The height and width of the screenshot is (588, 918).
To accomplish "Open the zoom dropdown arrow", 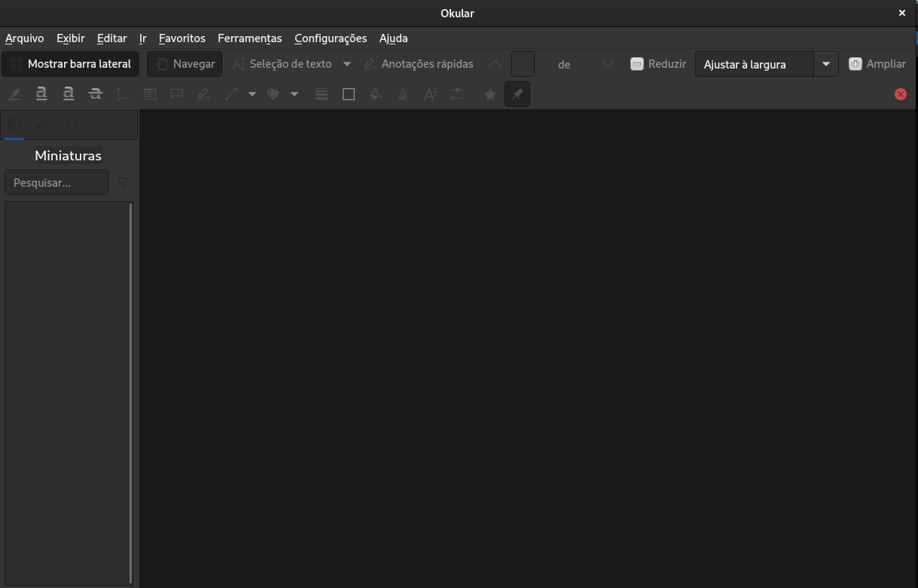I will click(x=826, y=64).
